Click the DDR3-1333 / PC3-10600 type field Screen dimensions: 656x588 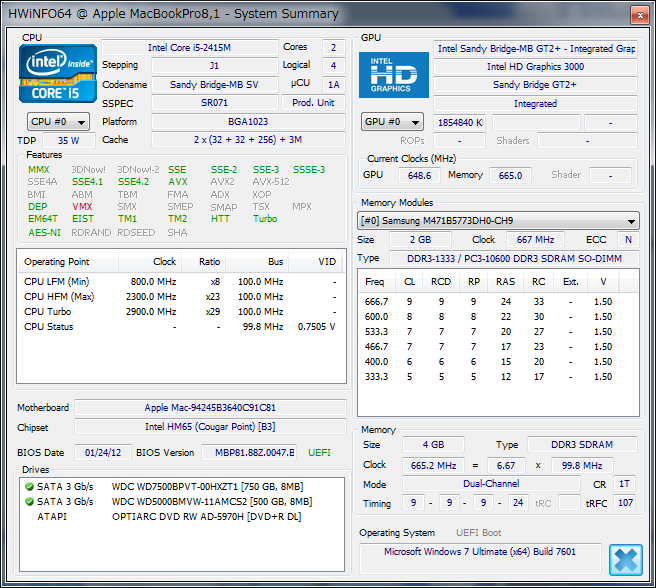(514, 259)
